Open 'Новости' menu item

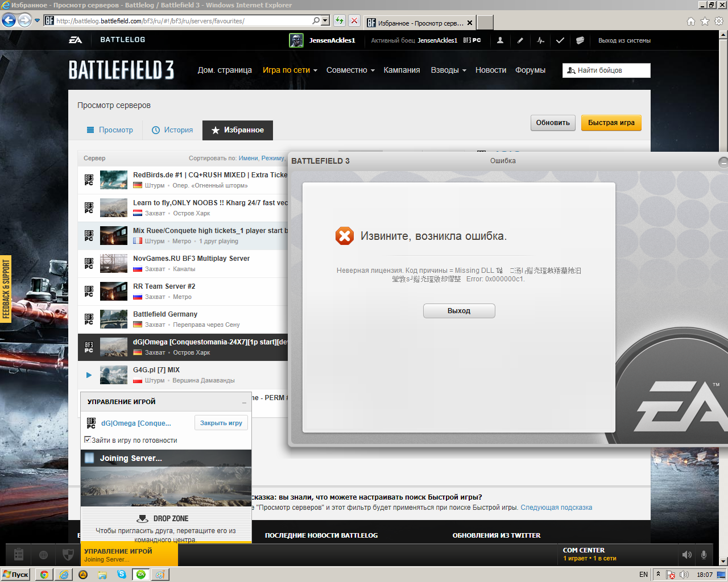point(491,70)
